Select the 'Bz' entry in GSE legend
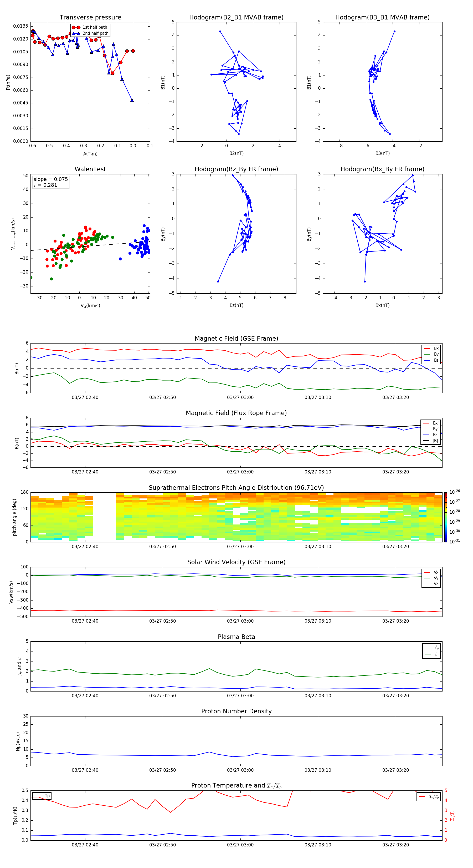 [x=431, y=360]
